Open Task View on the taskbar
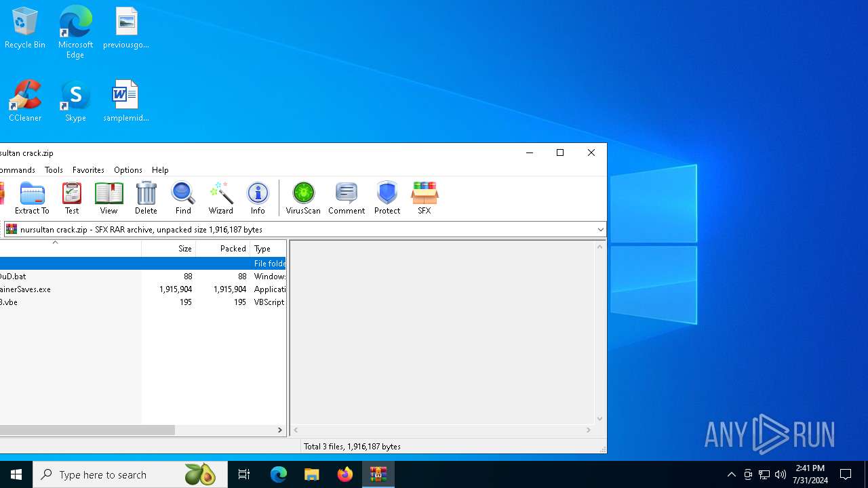 (244, 474)
